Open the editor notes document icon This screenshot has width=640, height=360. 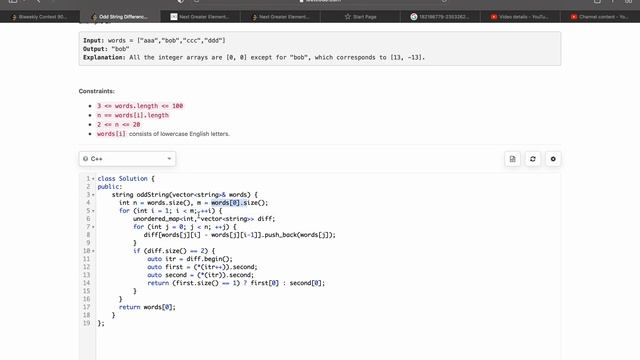tap(512, 159)
